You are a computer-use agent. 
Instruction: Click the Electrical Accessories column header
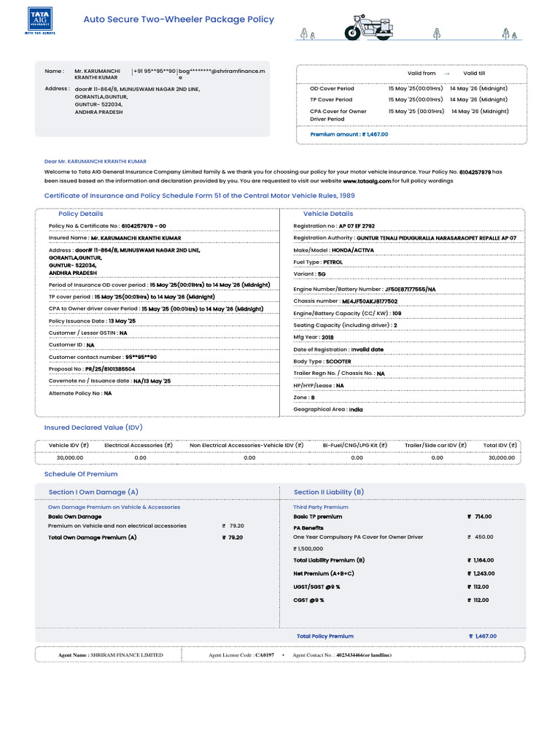[x=138, y=446]
